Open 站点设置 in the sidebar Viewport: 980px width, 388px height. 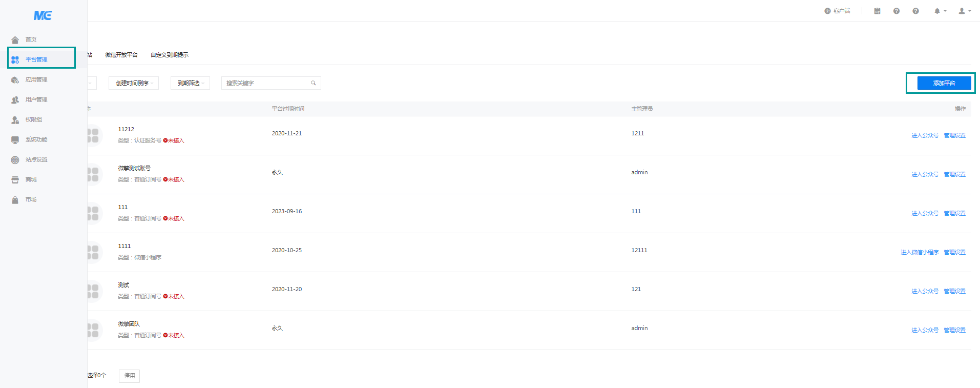click(36, 159)
